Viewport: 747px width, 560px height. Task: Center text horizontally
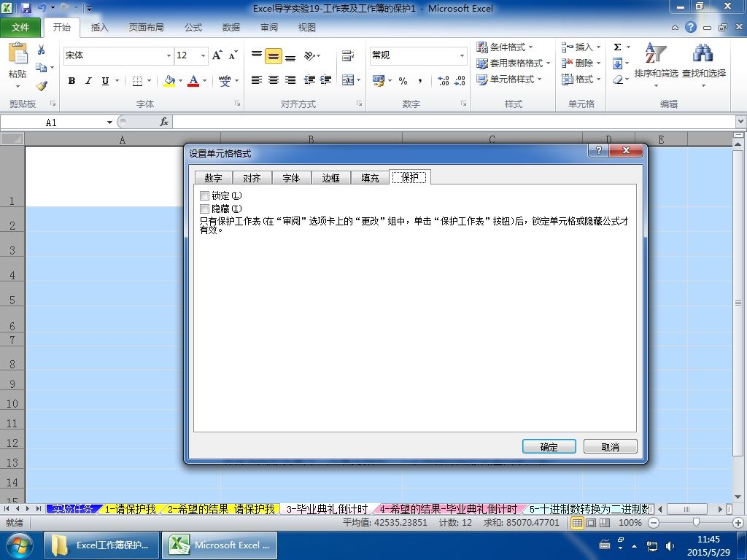(274, 80)
